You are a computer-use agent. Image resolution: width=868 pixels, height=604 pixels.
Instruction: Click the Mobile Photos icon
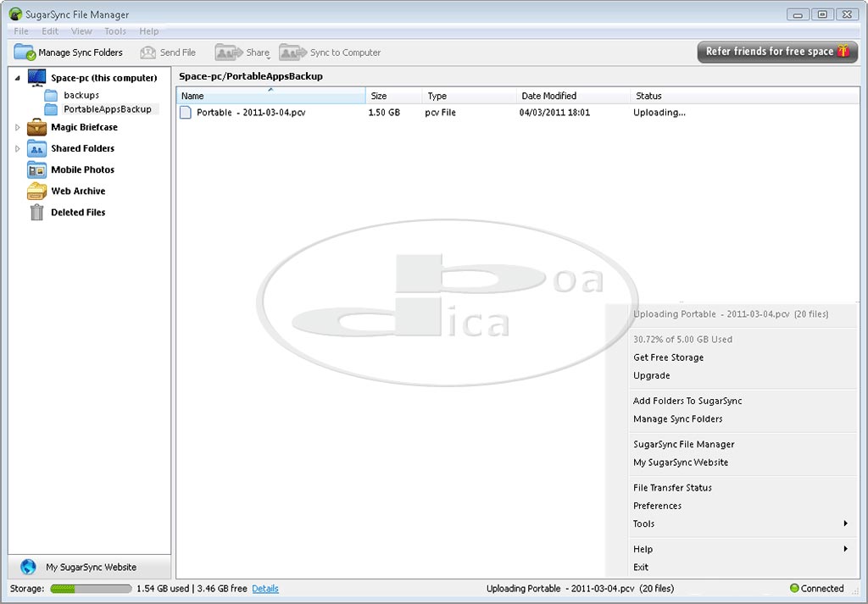tap(36, 169)
